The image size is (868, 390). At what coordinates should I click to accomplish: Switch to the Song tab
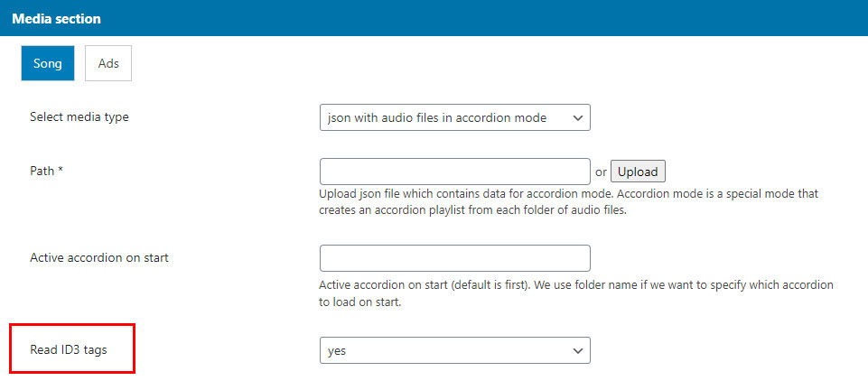coord(47,64)
